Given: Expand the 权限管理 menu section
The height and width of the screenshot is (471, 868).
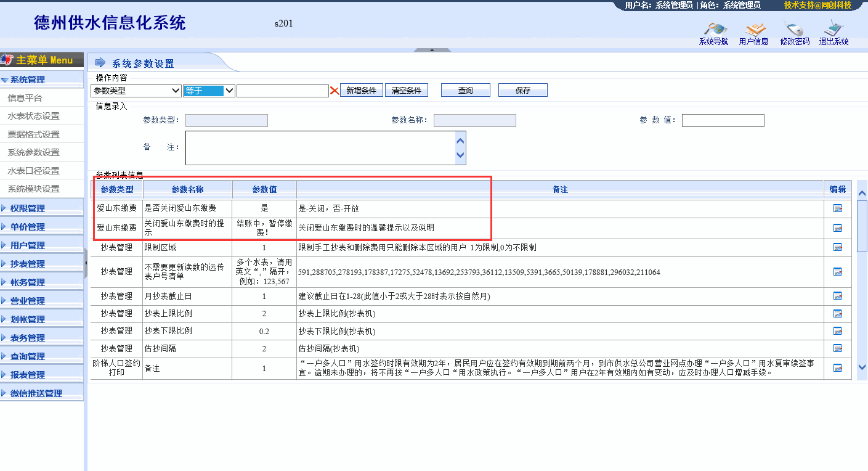Looking at the screenshot, I should 28,208.
